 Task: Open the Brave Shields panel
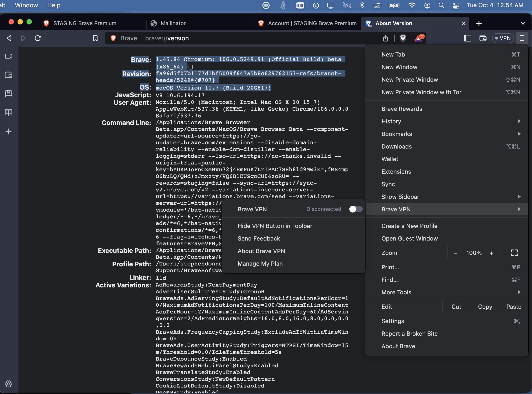403,38
